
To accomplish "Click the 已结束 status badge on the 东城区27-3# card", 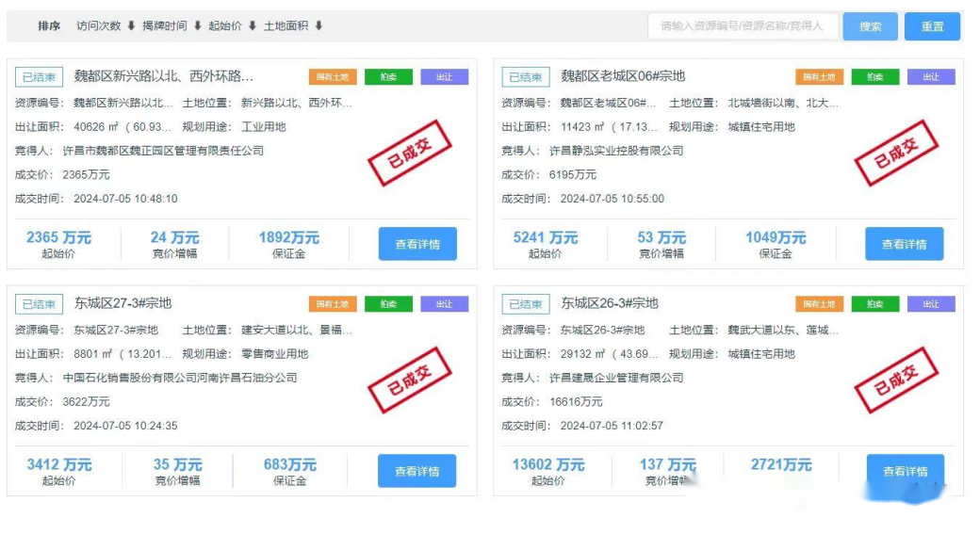I will coord(39,304).
